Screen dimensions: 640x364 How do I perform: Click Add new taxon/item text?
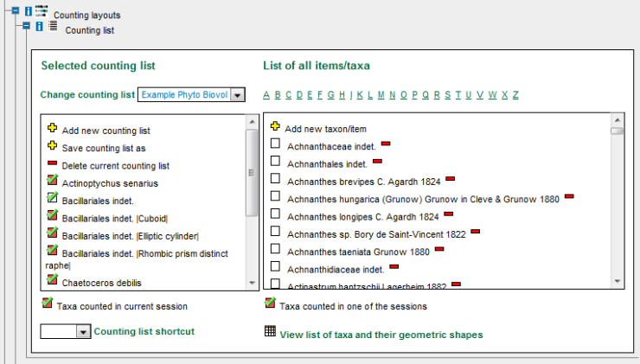(x=326, y=129)
